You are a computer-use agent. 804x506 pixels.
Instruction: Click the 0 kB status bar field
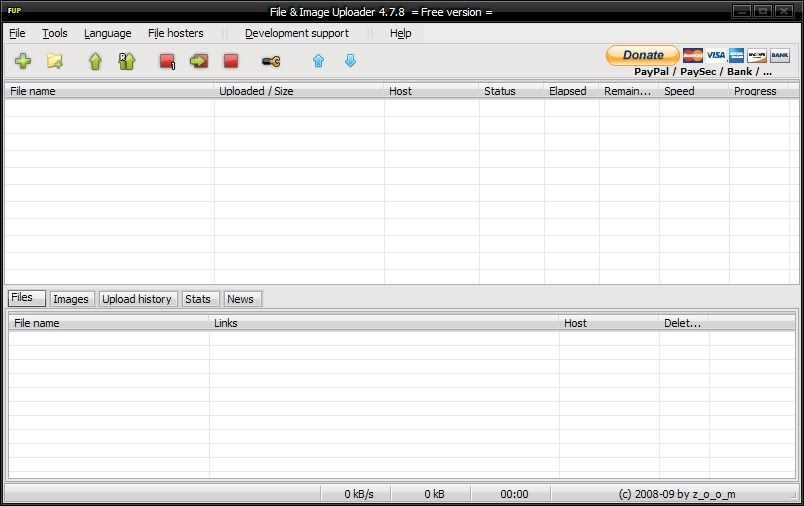click(431, 494)
